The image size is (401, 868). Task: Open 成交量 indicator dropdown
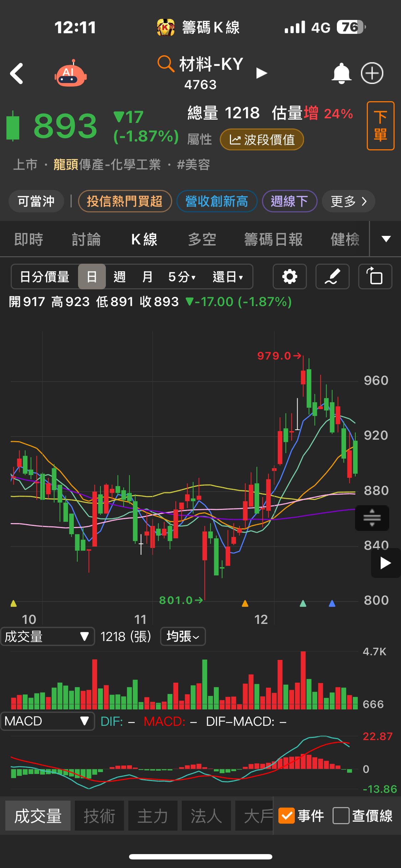(47, 636)
